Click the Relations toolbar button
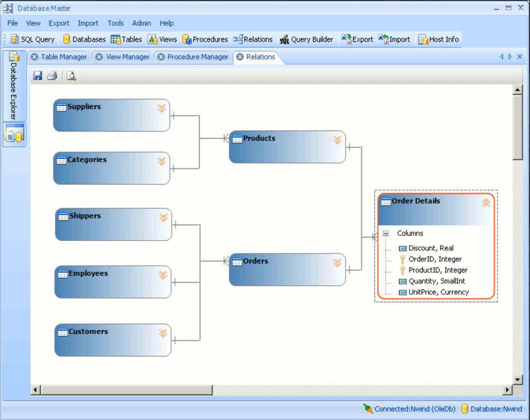Image resolution: width=530 pixels, height=420 pixels. [253, 39]
